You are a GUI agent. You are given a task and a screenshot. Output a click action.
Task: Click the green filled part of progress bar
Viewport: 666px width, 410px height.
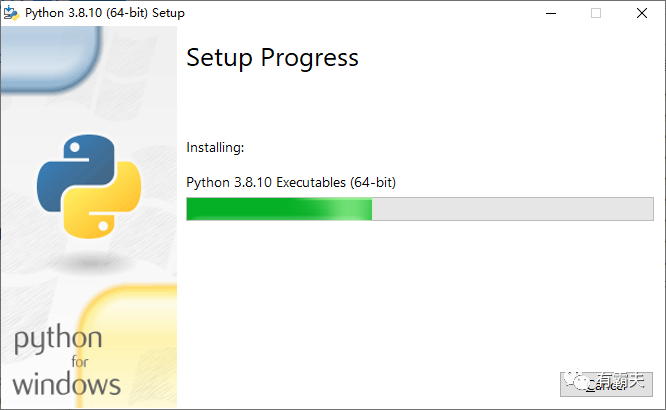(x=279, y=209)
